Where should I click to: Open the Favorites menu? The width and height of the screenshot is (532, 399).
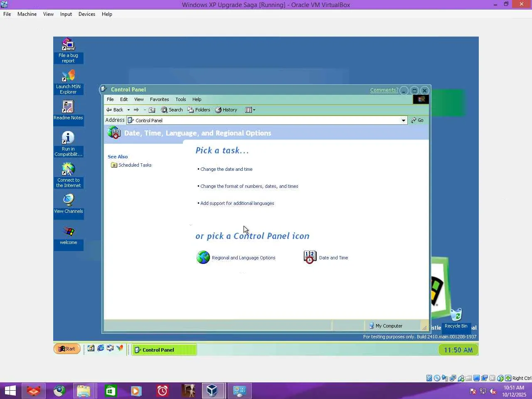159,99
